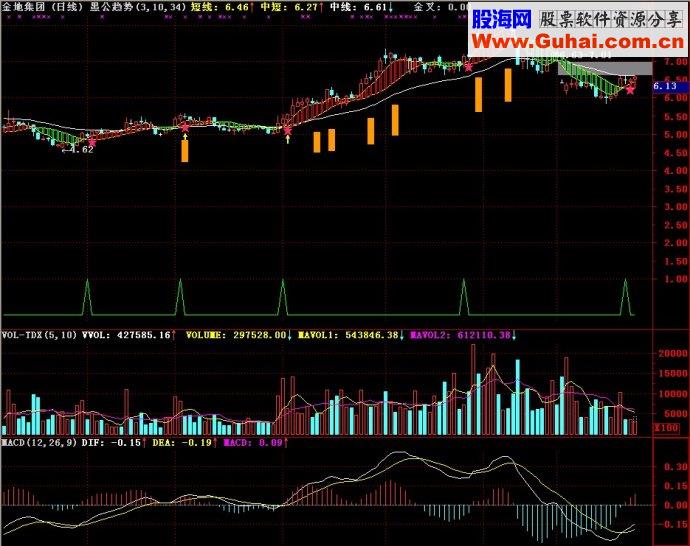Select the 4.00 level on the price axis
The height and width of the screenshot is (546, 690).
pos(675,171)
